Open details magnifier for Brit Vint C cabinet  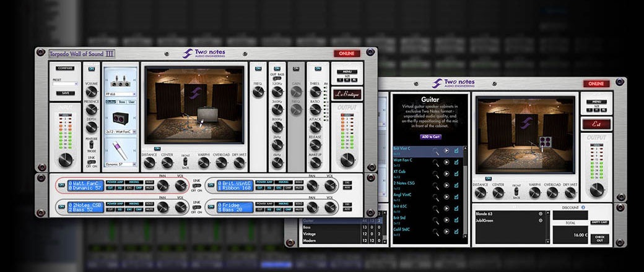(x=435, y=151)
